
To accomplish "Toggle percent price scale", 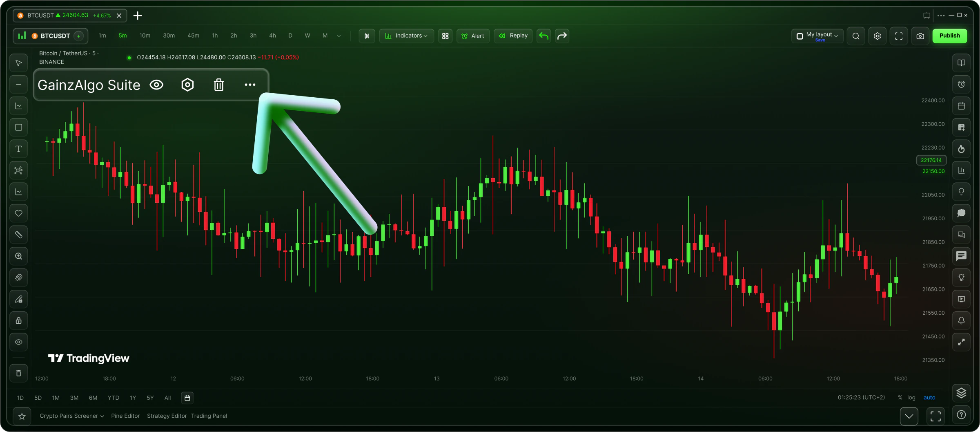I will click(900, 398).
